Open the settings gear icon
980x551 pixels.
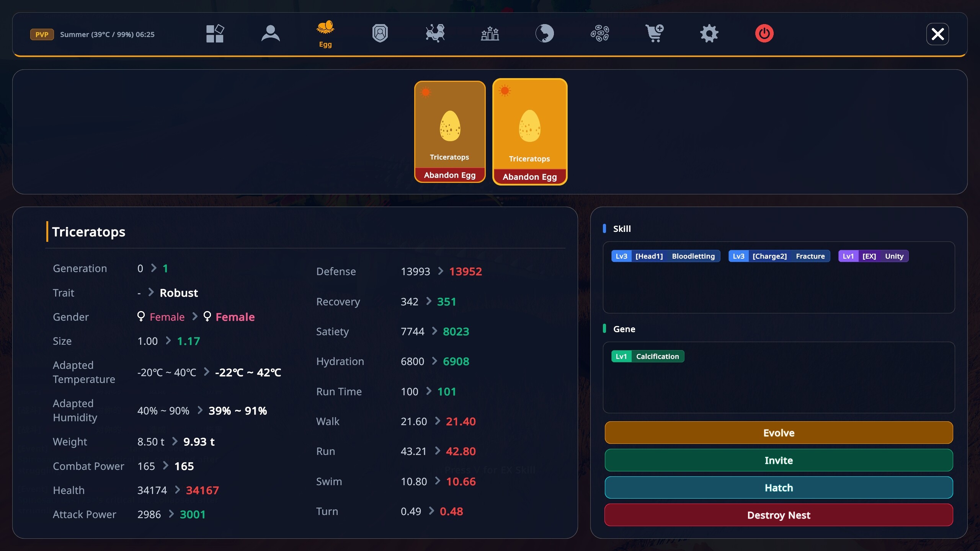point(709,34)
